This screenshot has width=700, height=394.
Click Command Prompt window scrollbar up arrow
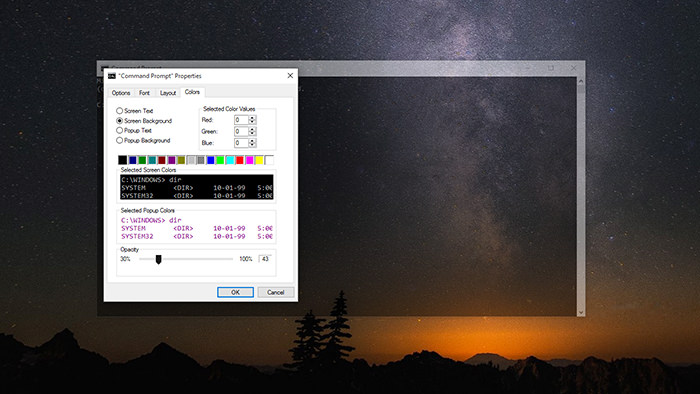[x=580, y=82]
